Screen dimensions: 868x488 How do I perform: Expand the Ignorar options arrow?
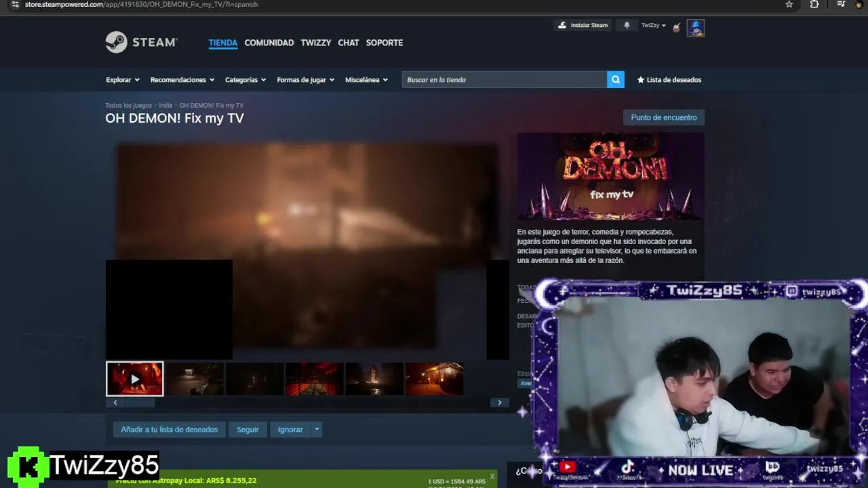[x=317, y=429]
